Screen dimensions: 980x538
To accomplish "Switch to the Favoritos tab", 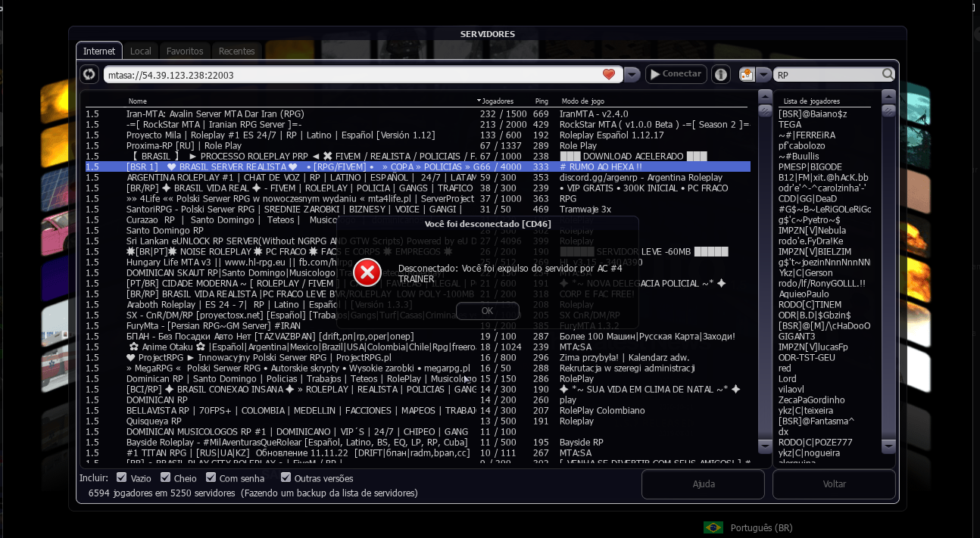I will tap(185, 51).
